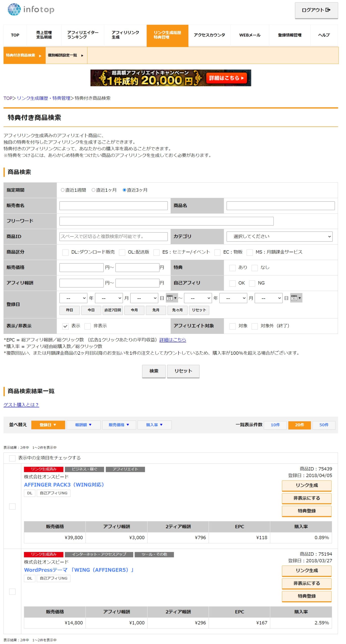Click 非表示にする for AFFINGER PACK3

point(307,498)
